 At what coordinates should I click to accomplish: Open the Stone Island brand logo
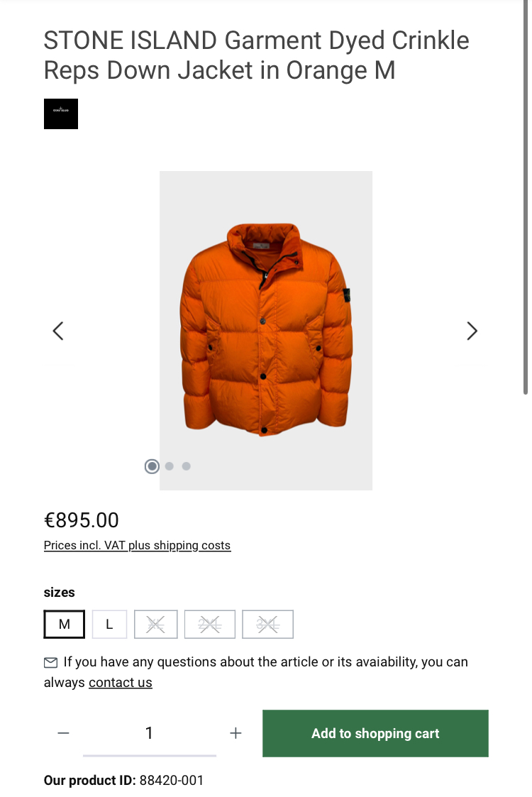click(60, 114)
